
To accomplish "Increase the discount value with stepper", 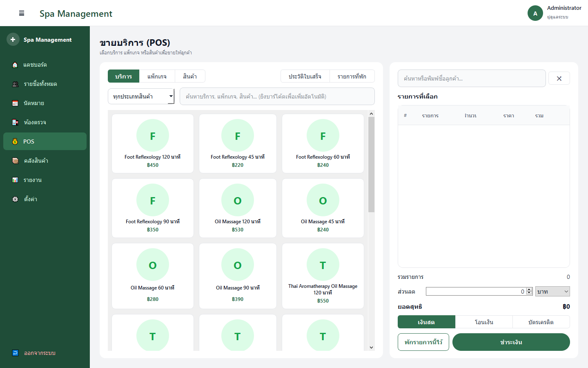I will [x=530, y=289].
